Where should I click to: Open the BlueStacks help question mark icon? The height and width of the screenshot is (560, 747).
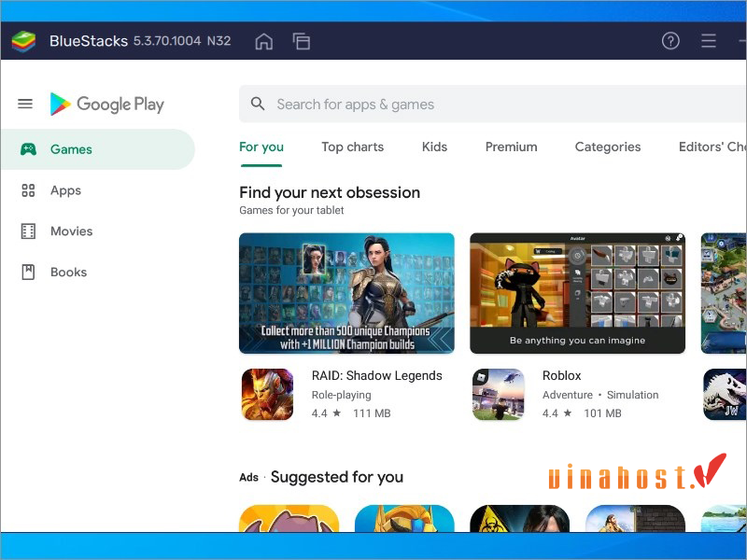[670, 41]
